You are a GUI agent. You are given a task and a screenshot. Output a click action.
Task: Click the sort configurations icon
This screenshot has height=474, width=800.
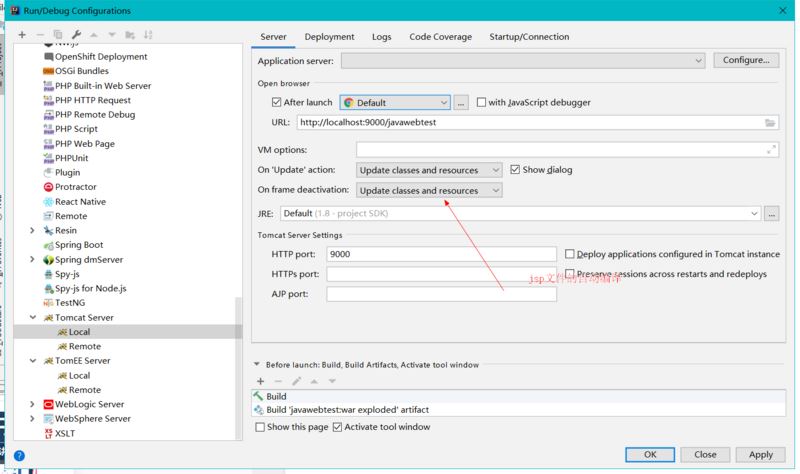coord(149,35)
